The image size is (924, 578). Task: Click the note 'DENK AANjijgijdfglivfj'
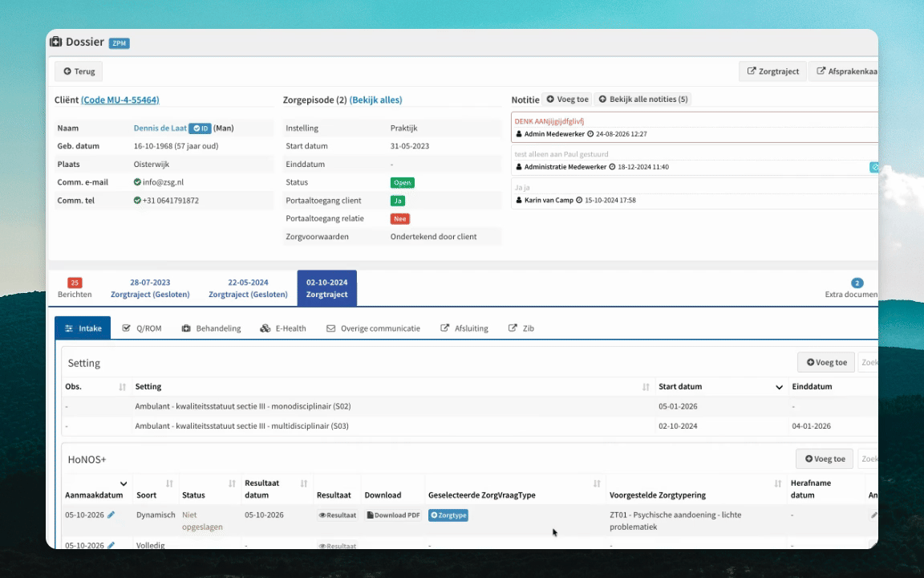tap(549, 121)
